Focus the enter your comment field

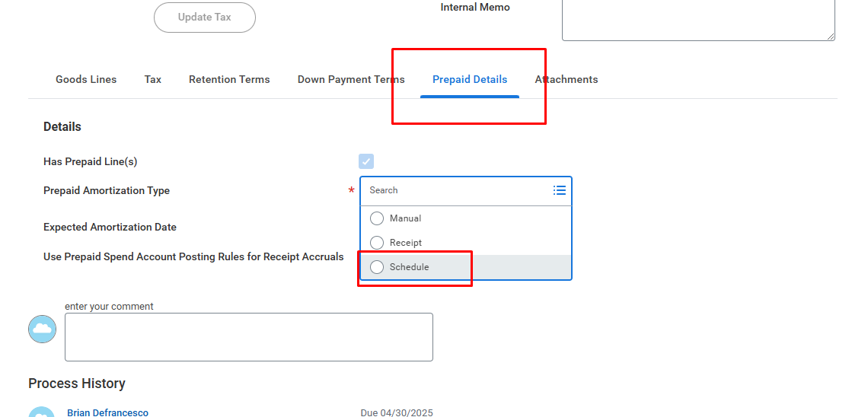[248, 336]
